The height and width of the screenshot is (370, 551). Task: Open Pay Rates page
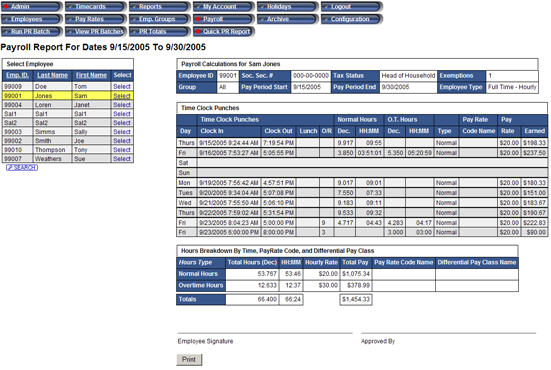click(95, 19)
